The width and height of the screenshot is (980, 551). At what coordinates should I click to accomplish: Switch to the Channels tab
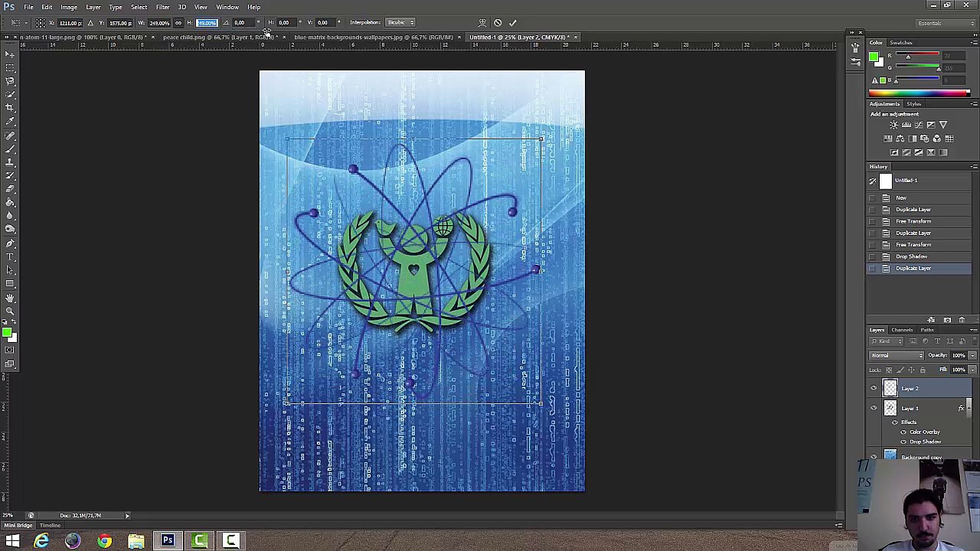click(902, 330)
